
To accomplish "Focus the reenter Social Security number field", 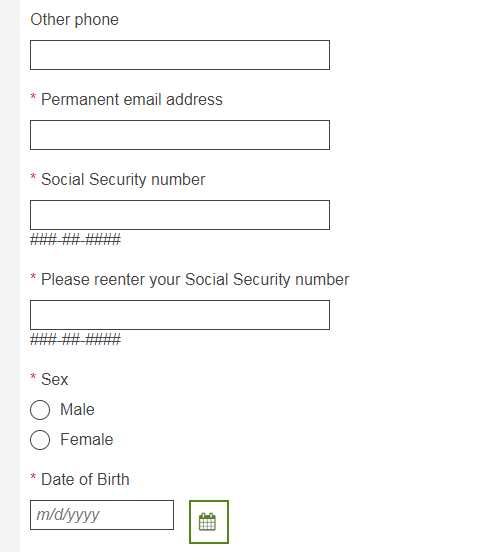I will pos(180,315).
